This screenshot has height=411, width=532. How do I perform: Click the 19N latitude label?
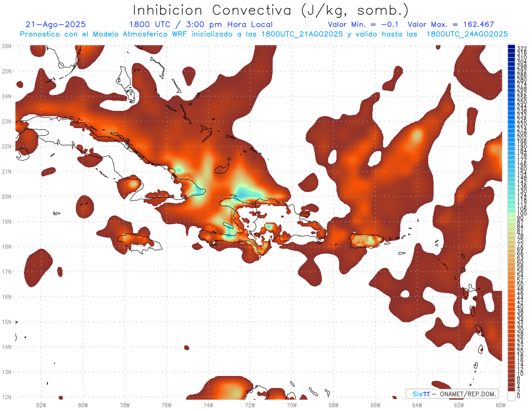point(6,221)
